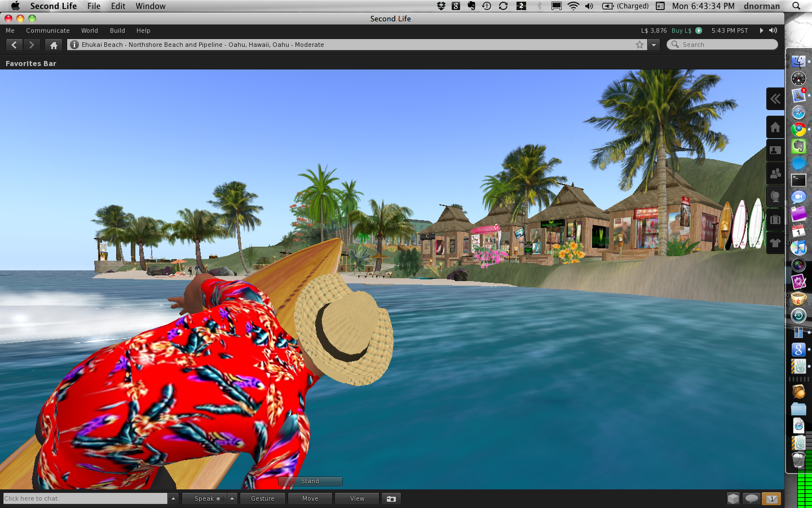The image size is (812, 508).
Task: Mute the viewer master volume
Action: 773,30
